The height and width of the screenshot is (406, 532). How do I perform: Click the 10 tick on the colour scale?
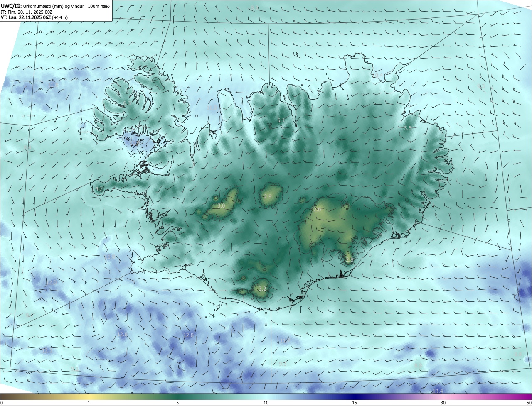point(266,403)
